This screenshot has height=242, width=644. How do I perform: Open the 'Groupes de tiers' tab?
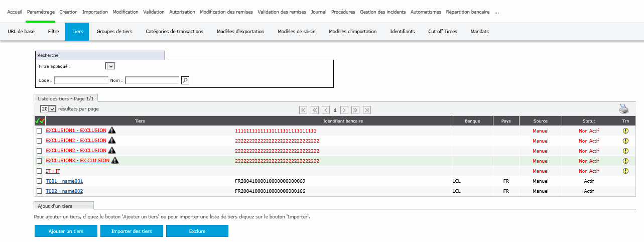114,32
